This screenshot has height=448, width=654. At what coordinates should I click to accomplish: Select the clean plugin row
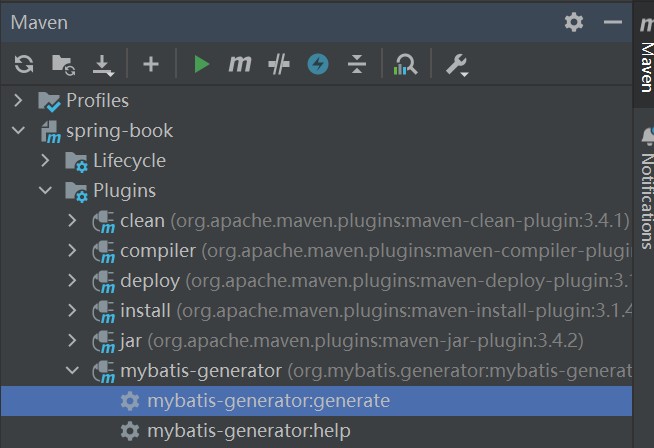(x=316, y=221)
